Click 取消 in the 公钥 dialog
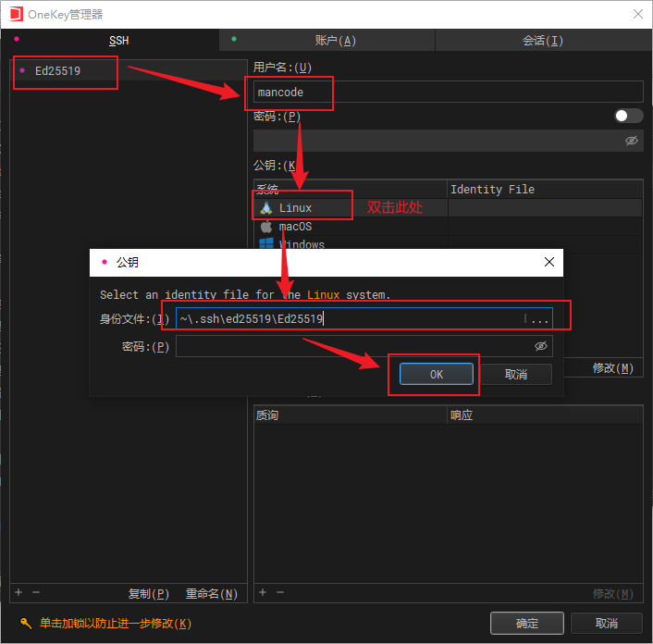The width and height of the screenshot is (653, 644). pyautogui.click(x=516, y=374)
